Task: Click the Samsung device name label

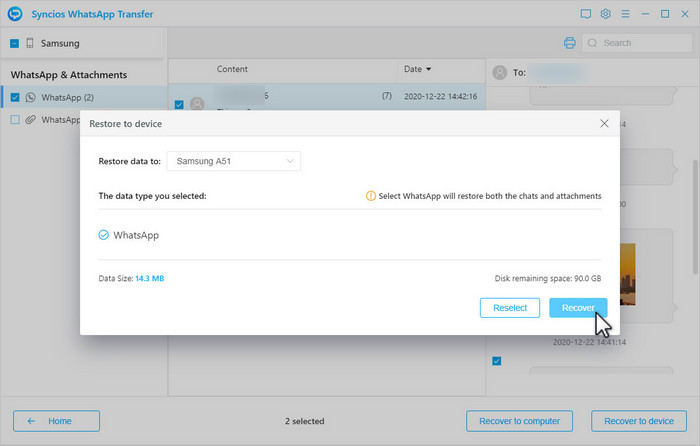Action: tap(60, 43)
